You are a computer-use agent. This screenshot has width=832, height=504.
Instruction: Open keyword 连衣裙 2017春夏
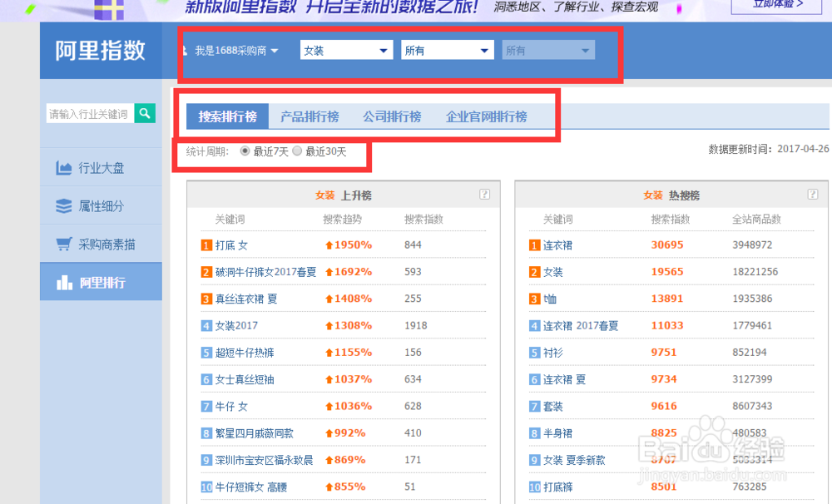click(x=581, y=325)
